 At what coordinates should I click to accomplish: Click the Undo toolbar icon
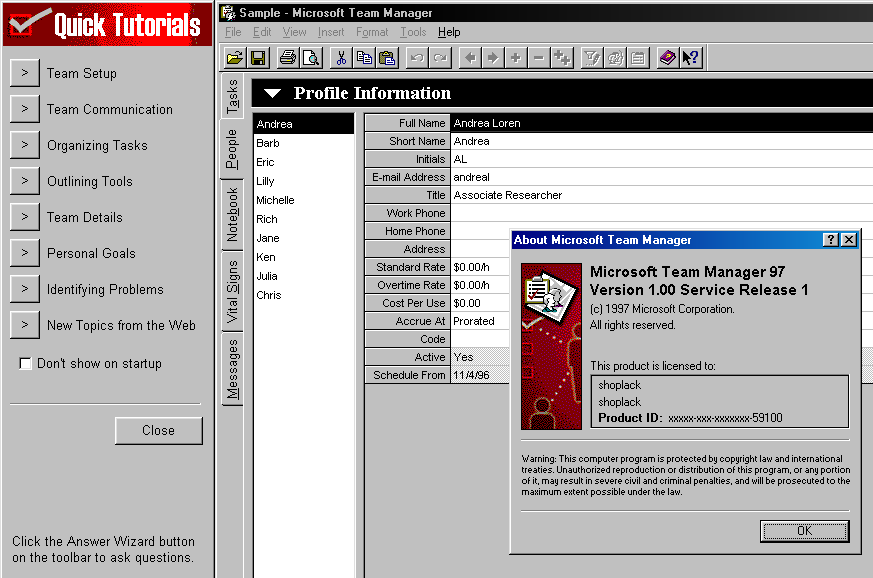click(x=417, y=58)
